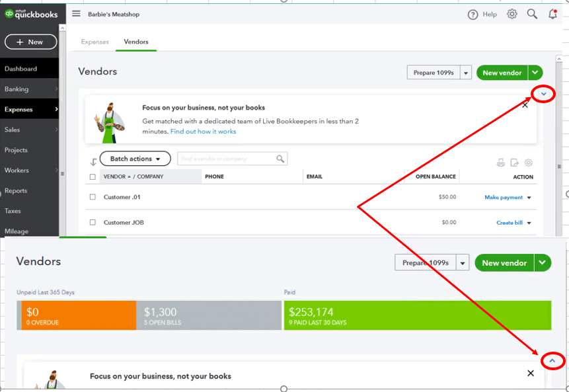Click the bookkeeper illustration in upper banner
Screen dimensions: 569x392
[110, 123]
